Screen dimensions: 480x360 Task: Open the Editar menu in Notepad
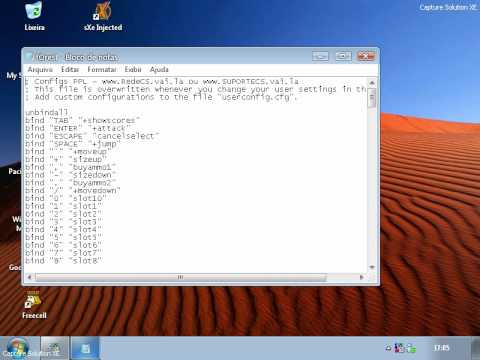tap(70, 70)
